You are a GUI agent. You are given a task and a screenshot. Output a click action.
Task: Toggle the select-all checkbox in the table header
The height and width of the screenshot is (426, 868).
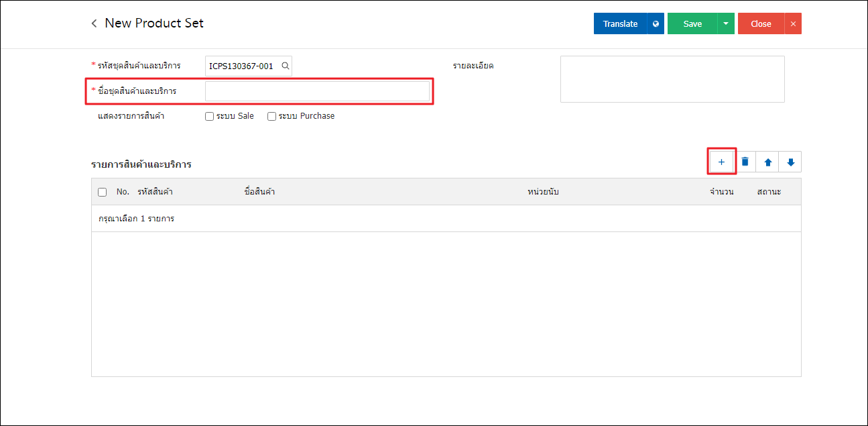102,192
